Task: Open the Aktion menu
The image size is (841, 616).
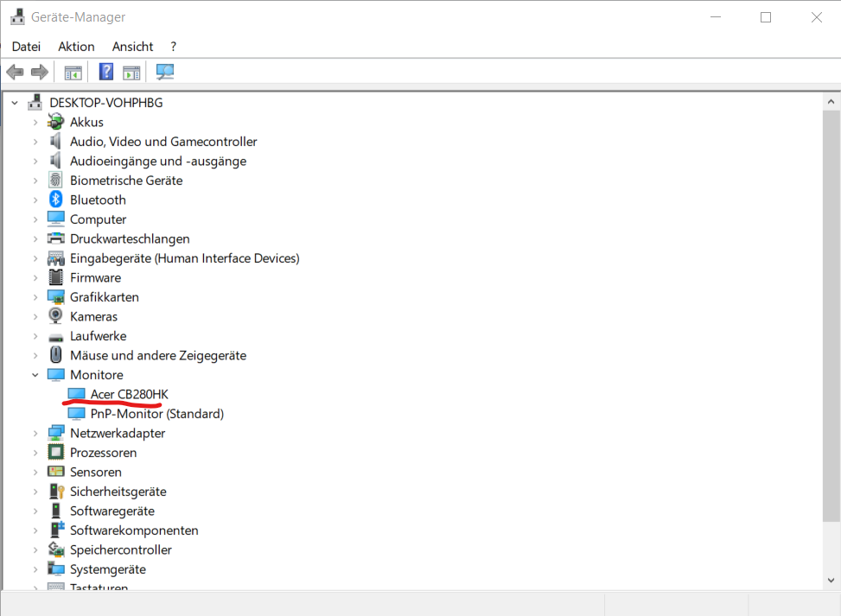Action: [76, 47]
